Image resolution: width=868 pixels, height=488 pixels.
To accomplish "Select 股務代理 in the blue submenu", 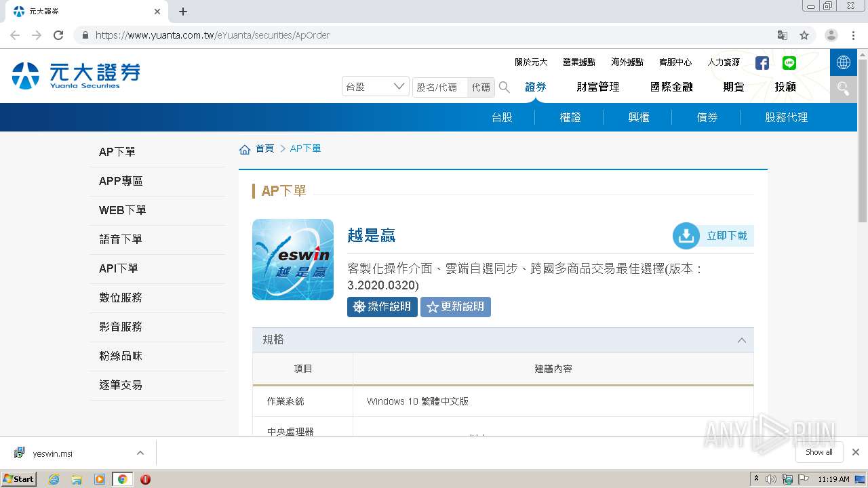I will pos(787,117).
